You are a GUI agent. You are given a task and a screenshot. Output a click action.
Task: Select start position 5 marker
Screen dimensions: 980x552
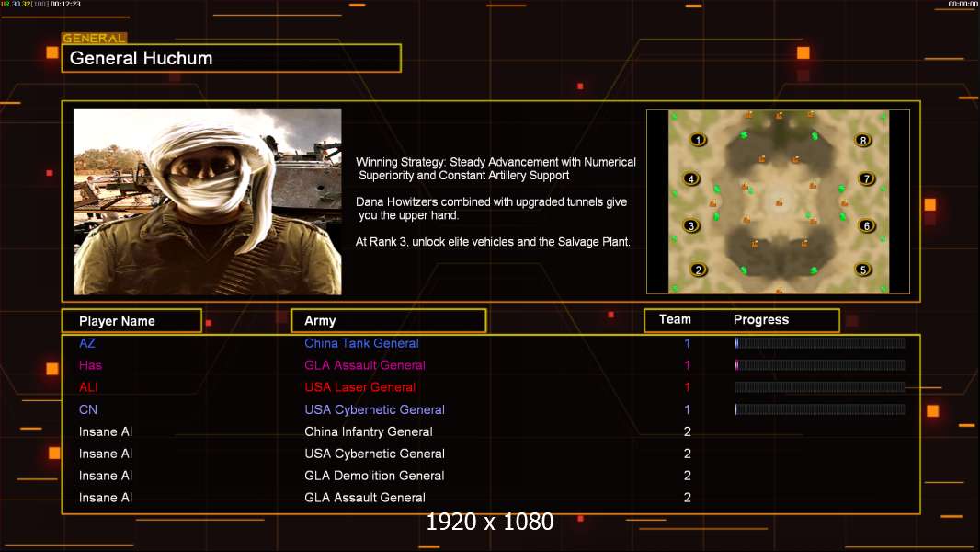[x=863, y=270]
